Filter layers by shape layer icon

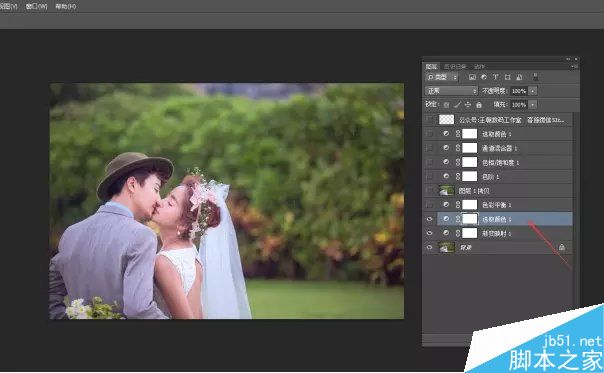(507, 77)
